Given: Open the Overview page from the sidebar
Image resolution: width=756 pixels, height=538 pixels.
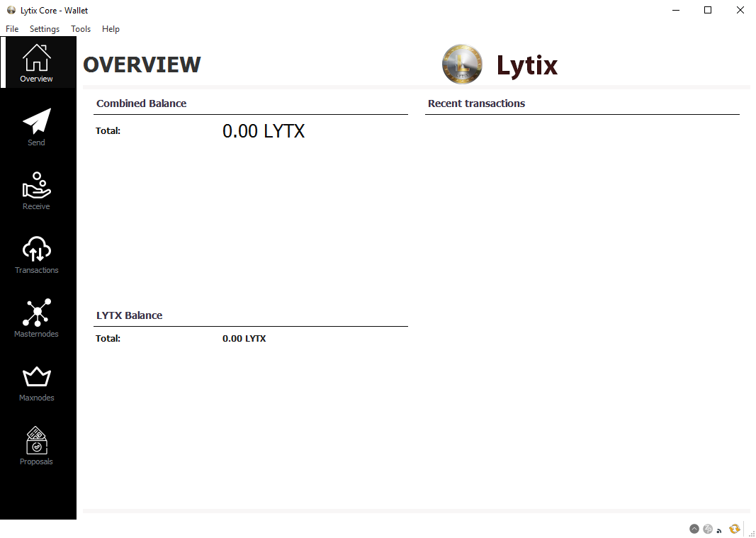Looking at the screenshot, I should tap(38, 62).
